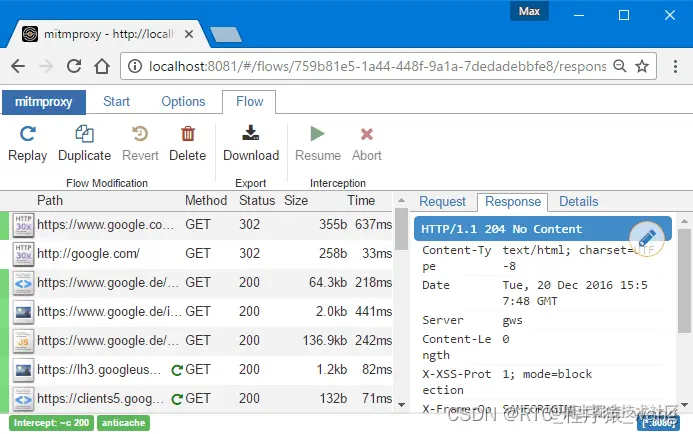Click the anticache status badge
The height and width of the screenshot is (434, 693).
coord(123,423)
